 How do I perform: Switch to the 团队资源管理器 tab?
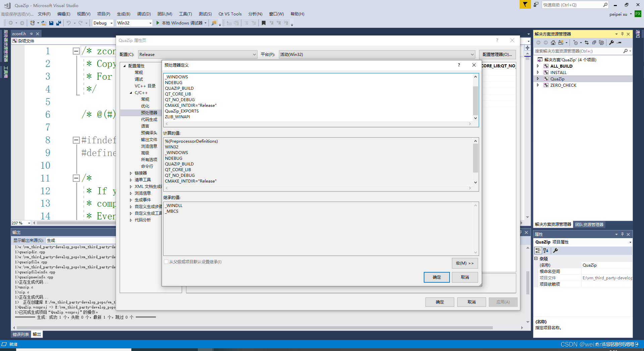(589, 224)
